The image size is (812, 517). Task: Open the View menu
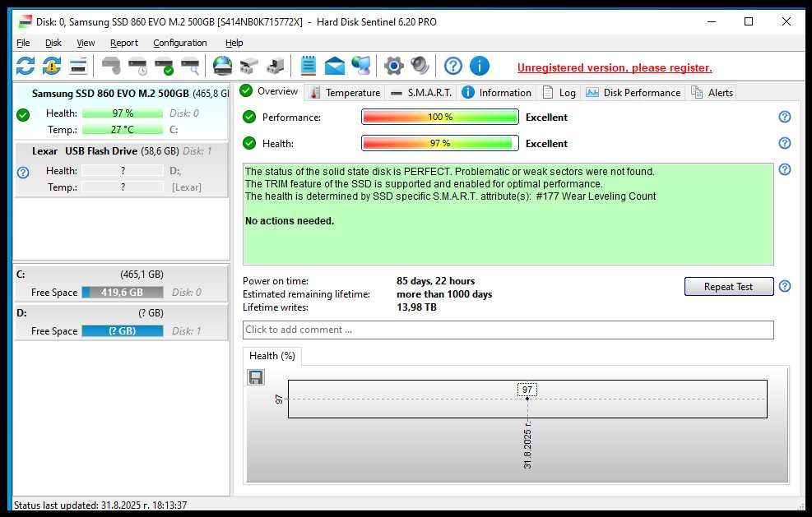(86, 43)
